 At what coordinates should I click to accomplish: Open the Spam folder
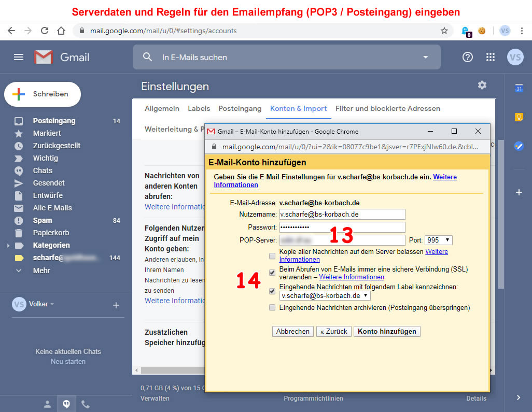pos(43,220)
